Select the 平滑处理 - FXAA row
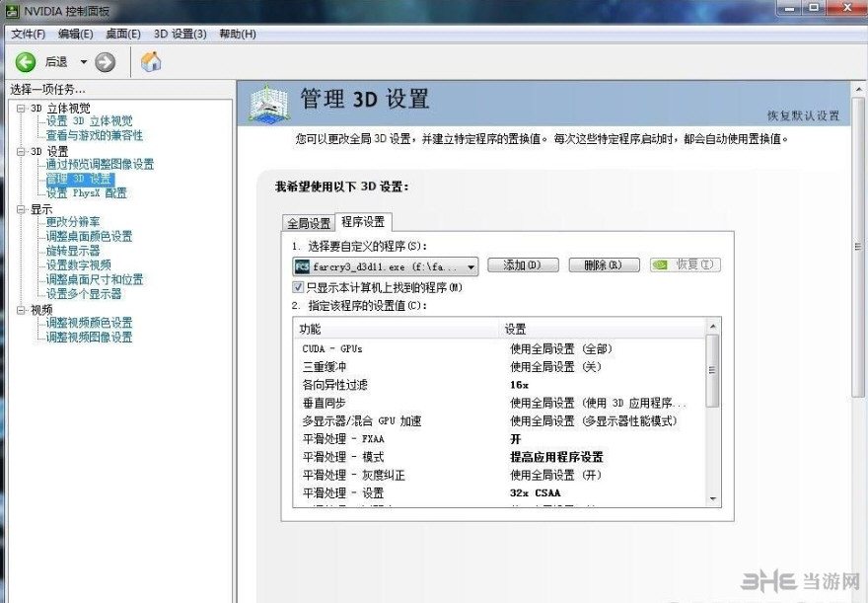 point(500,439)
